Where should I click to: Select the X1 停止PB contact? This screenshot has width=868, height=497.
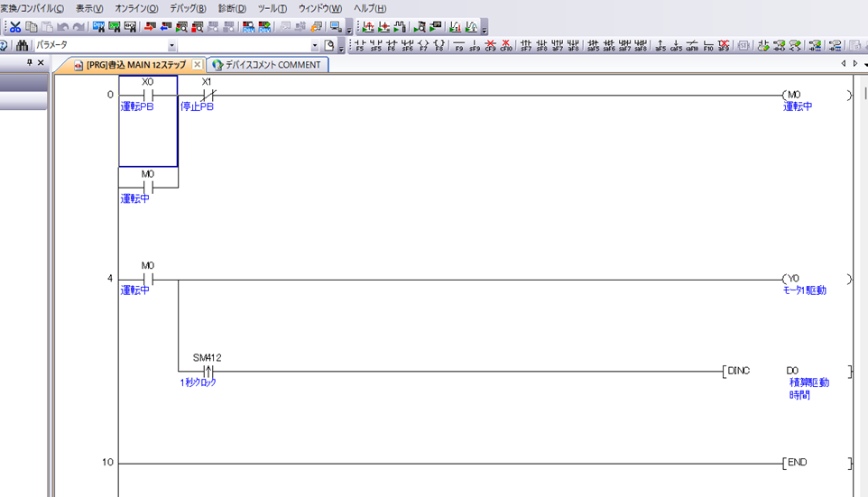click(x=207, y=95)
